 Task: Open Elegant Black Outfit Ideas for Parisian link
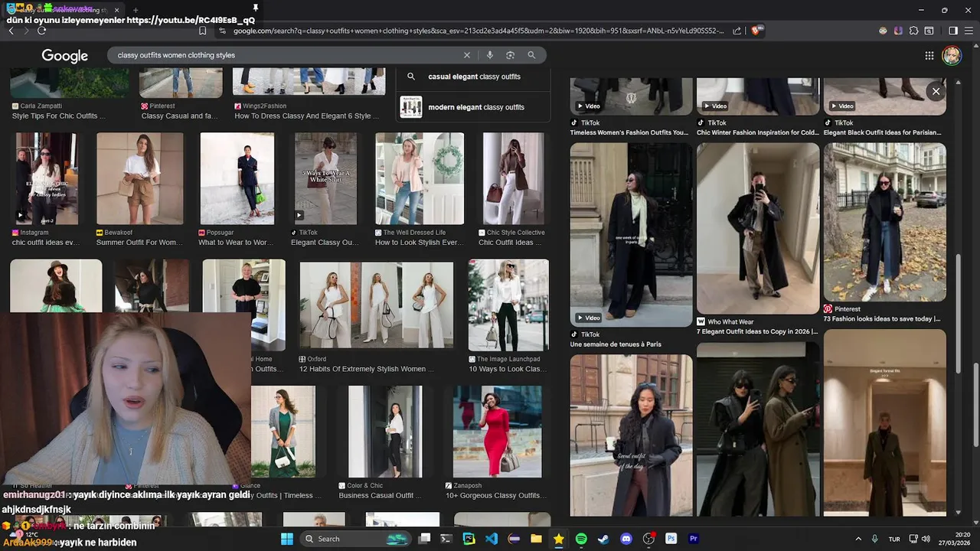coord(882,132)
